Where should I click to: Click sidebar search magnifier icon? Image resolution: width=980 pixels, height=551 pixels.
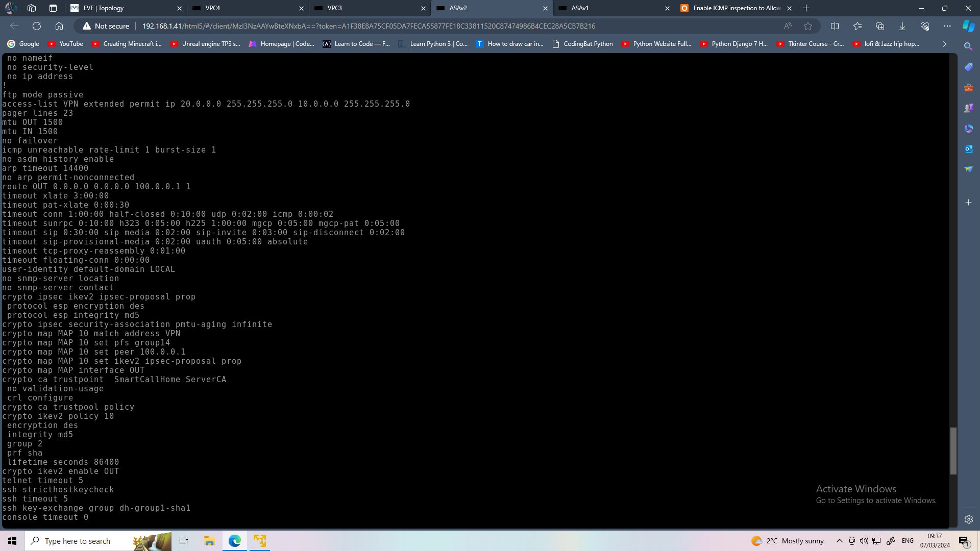(968, 46)
